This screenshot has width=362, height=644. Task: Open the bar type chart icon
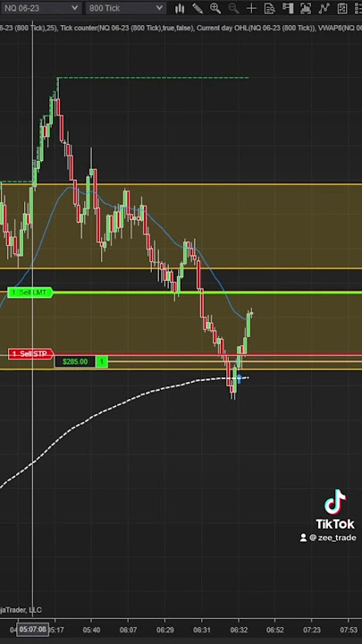click(180, 8)
